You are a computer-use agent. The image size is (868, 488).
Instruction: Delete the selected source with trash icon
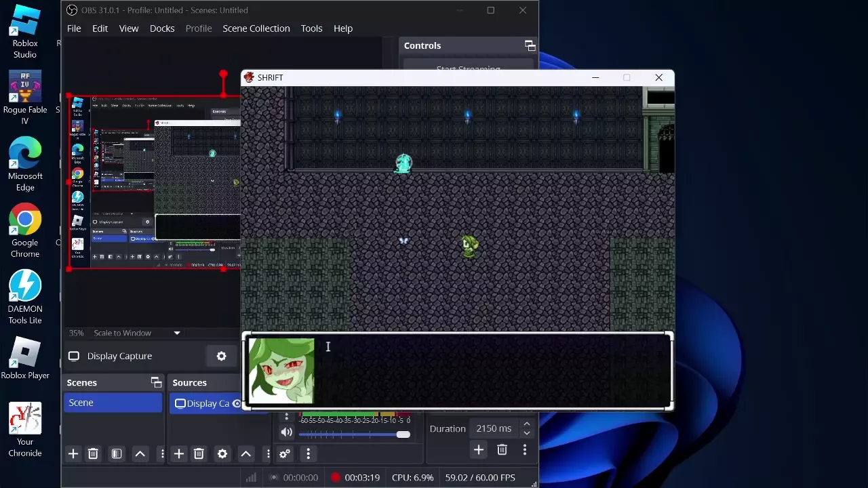(199, 454)
